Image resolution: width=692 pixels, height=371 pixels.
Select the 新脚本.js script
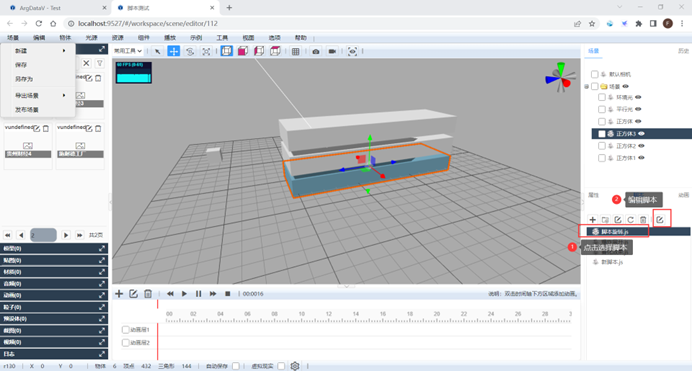(x=612, y=262)
